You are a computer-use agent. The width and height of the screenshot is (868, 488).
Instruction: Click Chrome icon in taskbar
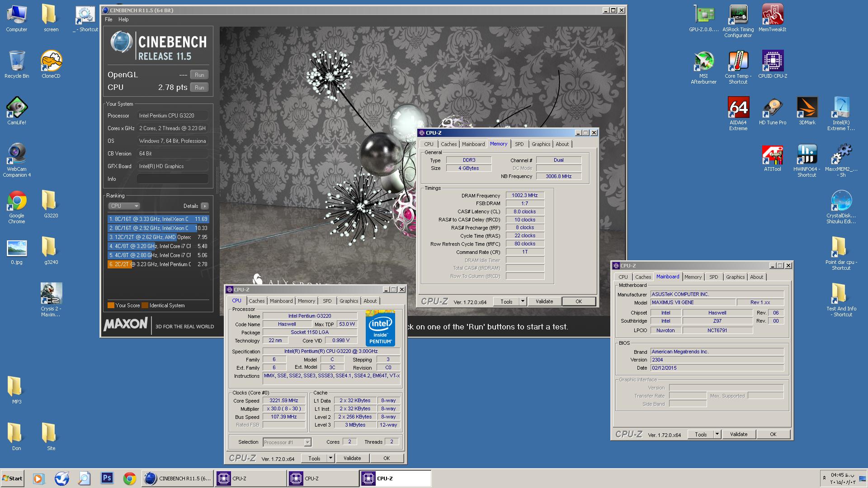(x=130, y=478)
